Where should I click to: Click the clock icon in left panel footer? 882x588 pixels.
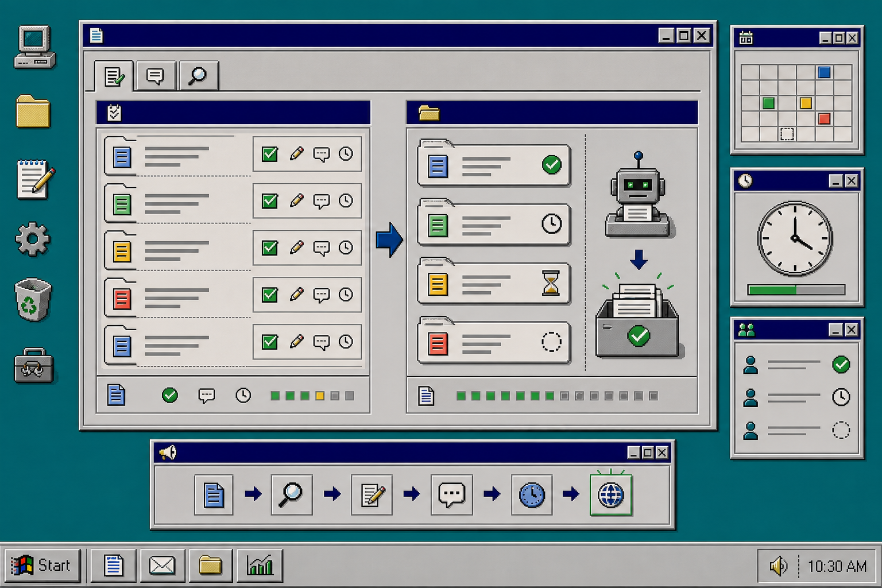(243, 395)
